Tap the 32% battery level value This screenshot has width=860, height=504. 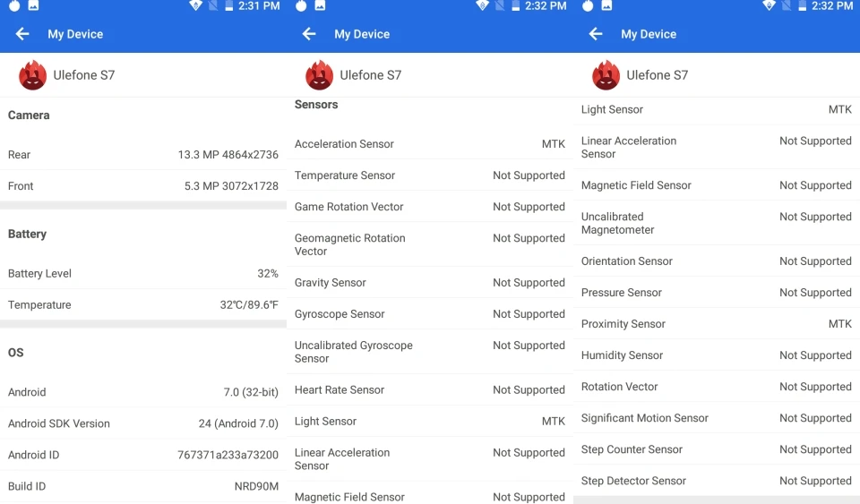268,273
